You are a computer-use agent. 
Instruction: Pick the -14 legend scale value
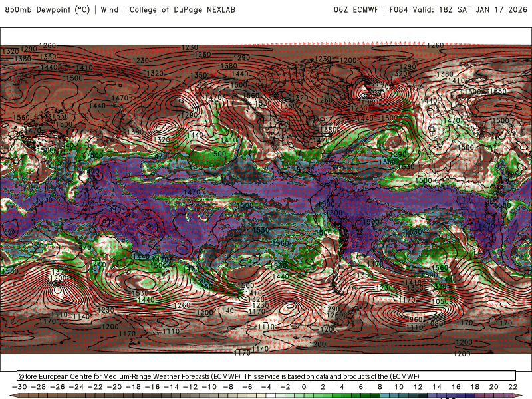(x=172, y=387)
